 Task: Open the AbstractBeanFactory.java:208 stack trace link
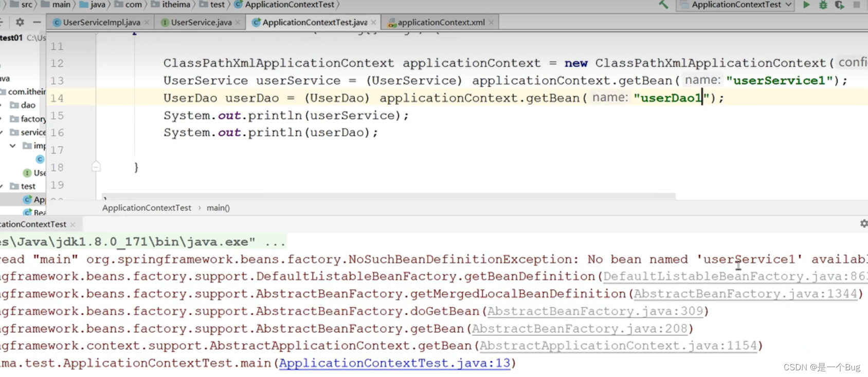click(580, 329)
